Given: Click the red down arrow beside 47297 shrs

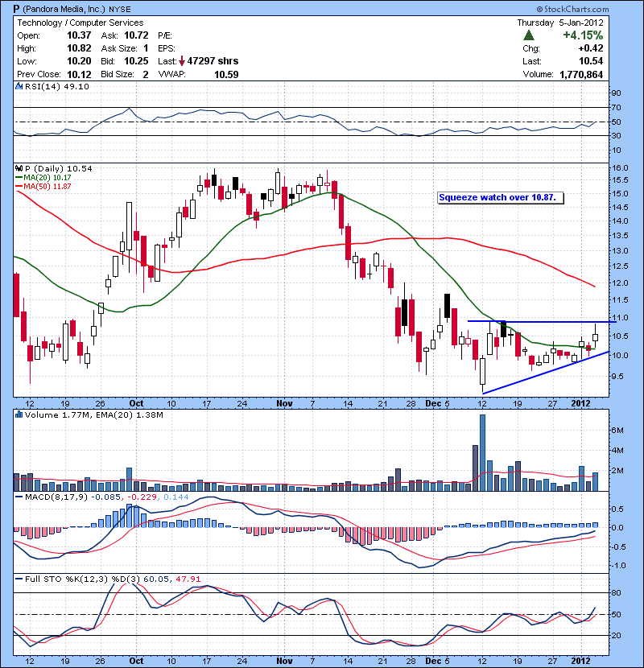Looking at the screenshot, I should tap(182, 61).
